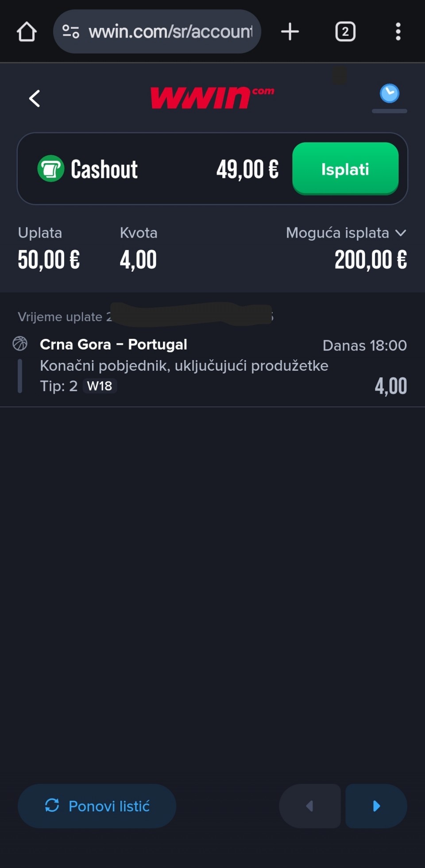Open a new browser tab
This screenshot has height=868, width=425.
[x=290, y=32]
